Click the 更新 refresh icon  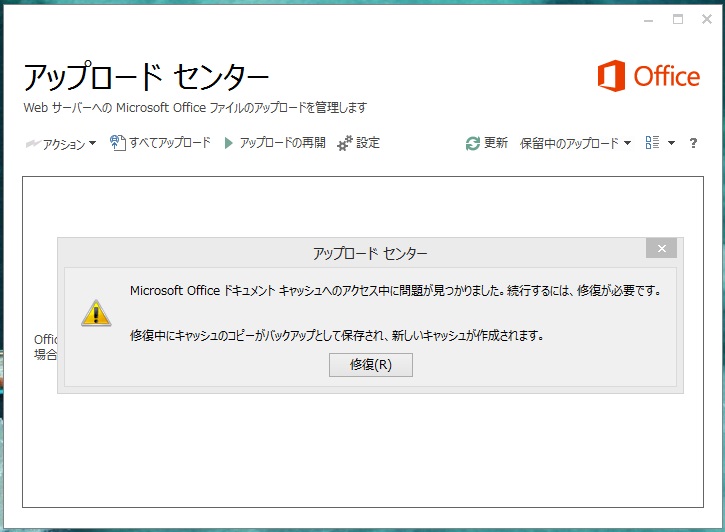(473, 143)
